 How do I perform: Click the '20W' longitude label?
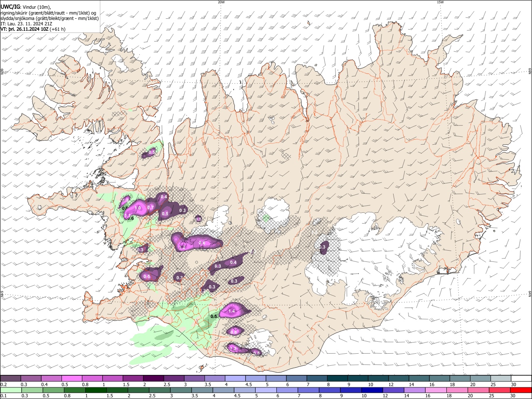coord(221,2)
